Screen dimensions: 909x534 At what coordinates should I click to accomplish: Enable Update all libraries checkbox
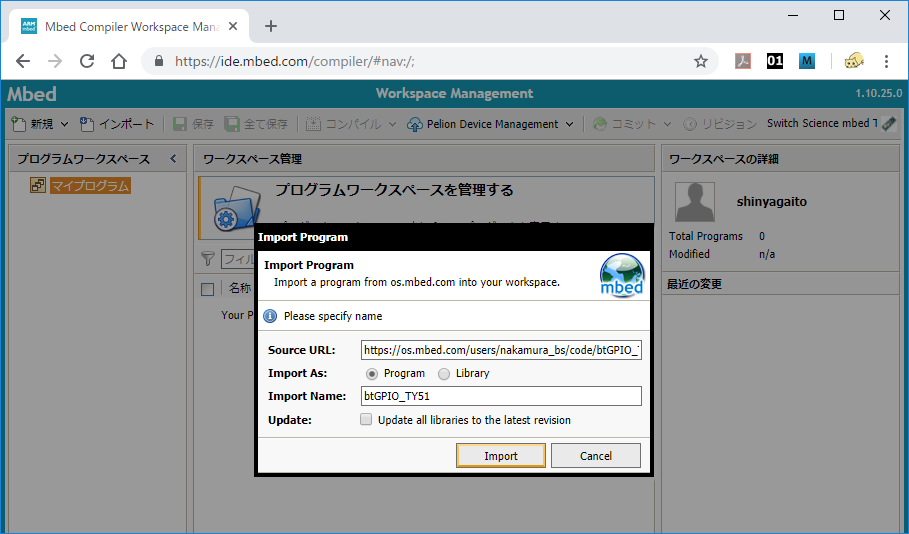point(367,420)
